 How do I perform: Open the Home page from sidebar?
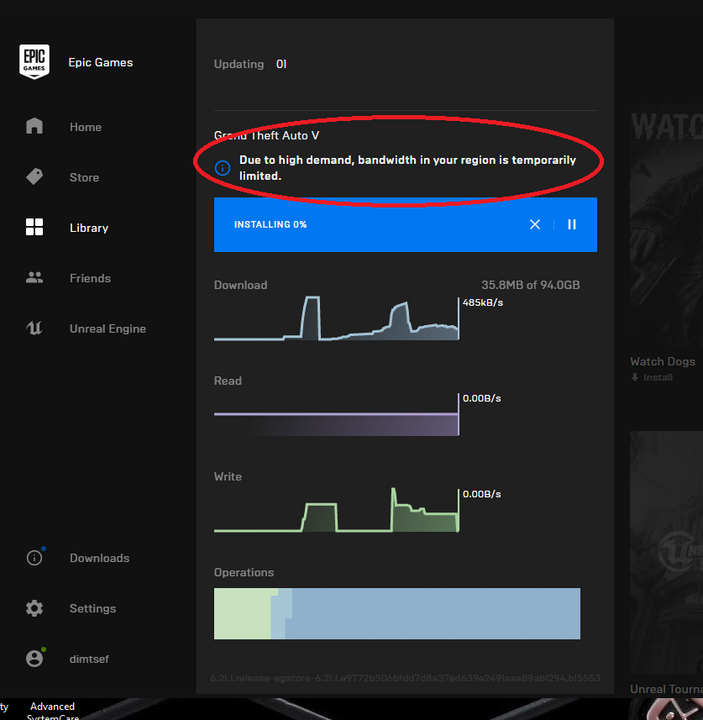pos(85,127)
